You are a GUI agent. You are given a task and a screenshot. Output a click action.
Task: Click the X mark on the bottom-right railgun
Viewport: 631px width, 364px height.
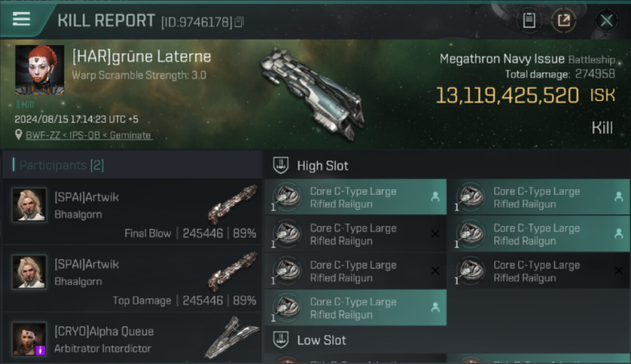(619, 271)
